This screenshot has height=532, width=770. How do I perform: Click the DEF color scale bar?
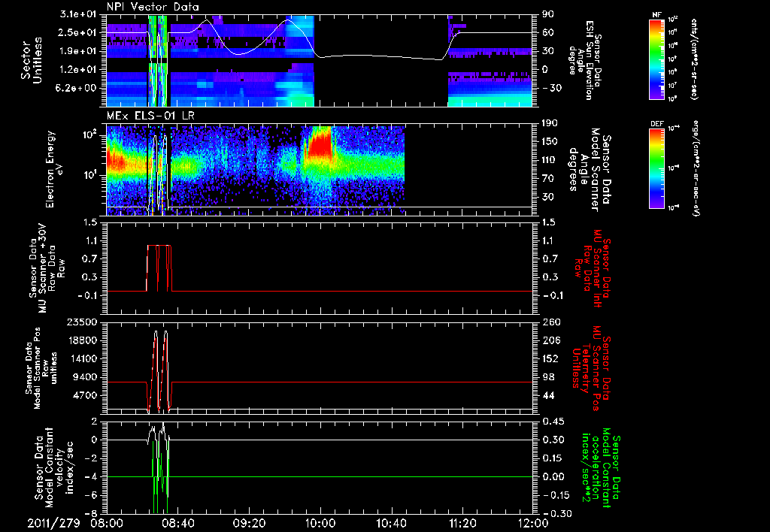pos(656,168)
